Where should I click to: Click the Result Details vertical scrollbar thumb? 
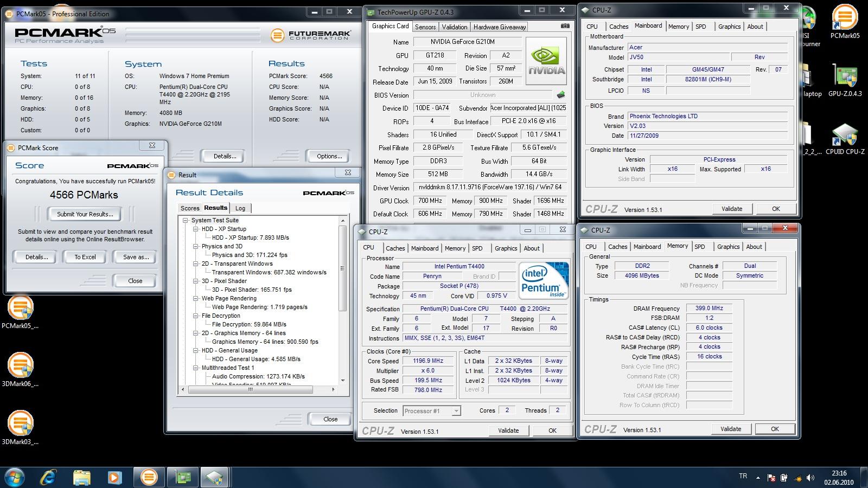[x=342, y=268]
